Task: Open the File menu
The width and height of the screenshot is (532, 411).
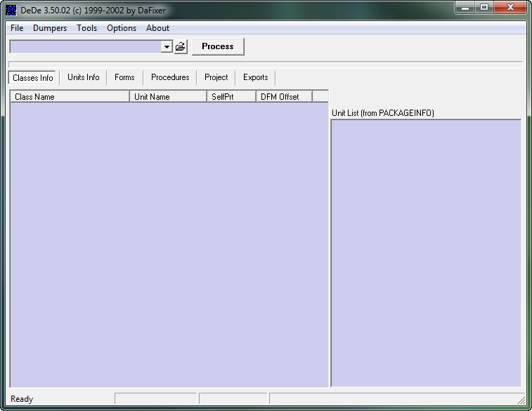Action: point(17,28)
